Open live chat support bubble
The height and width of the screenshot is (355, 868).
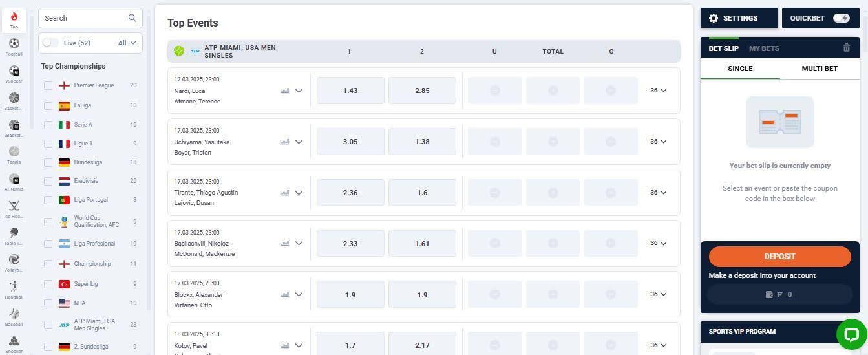851,334
